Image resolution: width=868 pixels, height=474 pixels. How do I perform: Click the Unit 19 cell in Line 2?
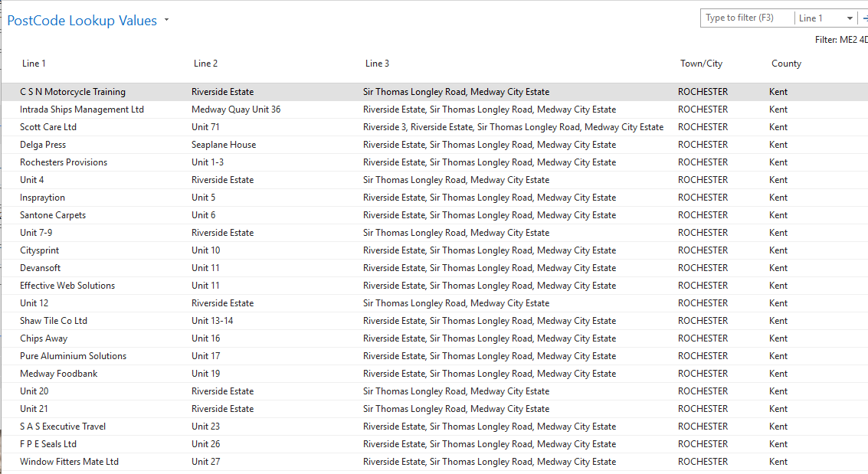[205, 374]
